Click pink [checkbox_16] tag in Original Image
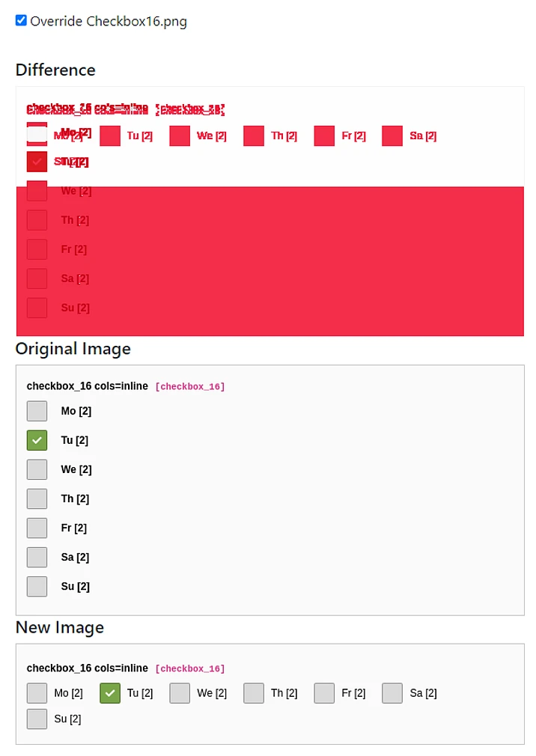The image size is (536, 756). (x=190, y=387)
